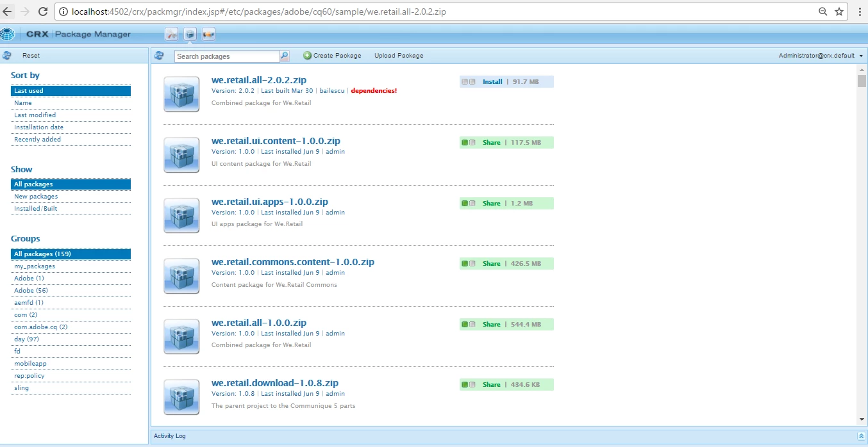Click browser reload button
Screen dimensions: 868x447
tap(43, 12)
